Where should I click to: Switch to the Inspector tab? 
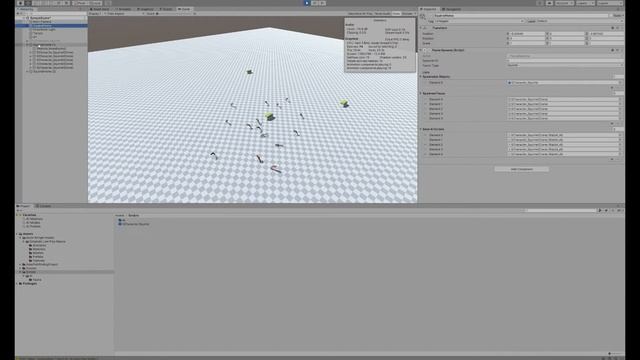tap(429, 9)
